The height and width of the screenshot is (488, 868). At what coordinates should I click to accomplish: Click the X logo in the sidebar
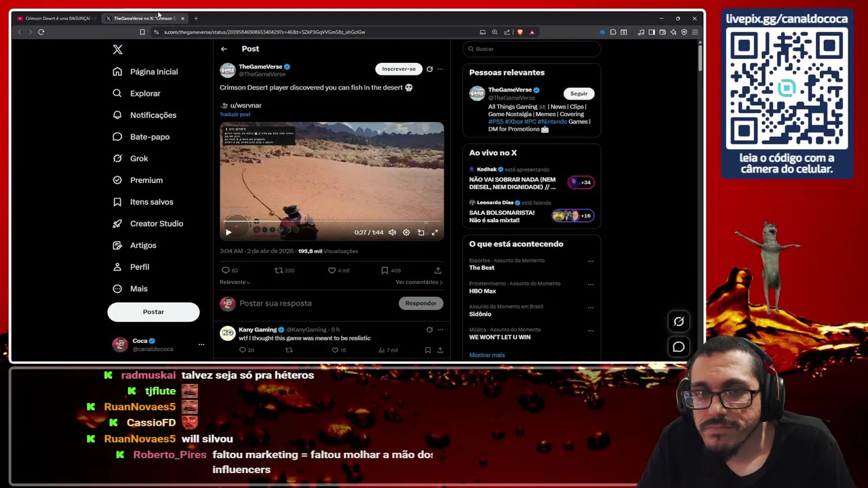point(117,49)
